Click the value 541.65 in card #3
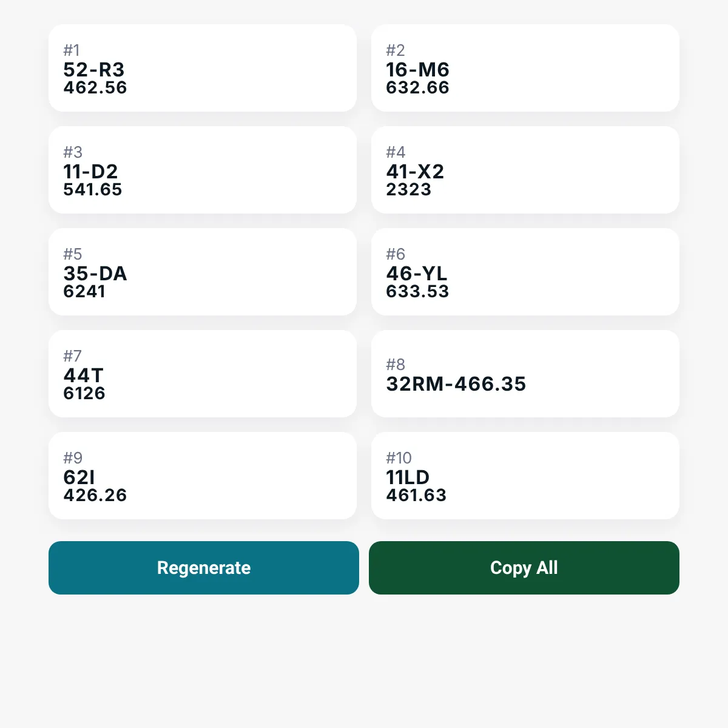The width and height of the screenshot is (728, 728). [x=93, y=190]
